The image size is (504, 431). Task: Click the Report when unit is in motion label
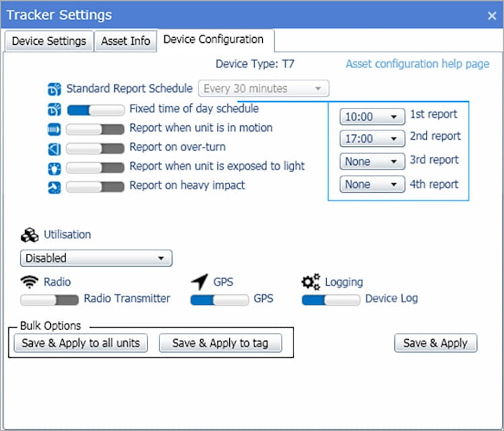click(201, 128)
